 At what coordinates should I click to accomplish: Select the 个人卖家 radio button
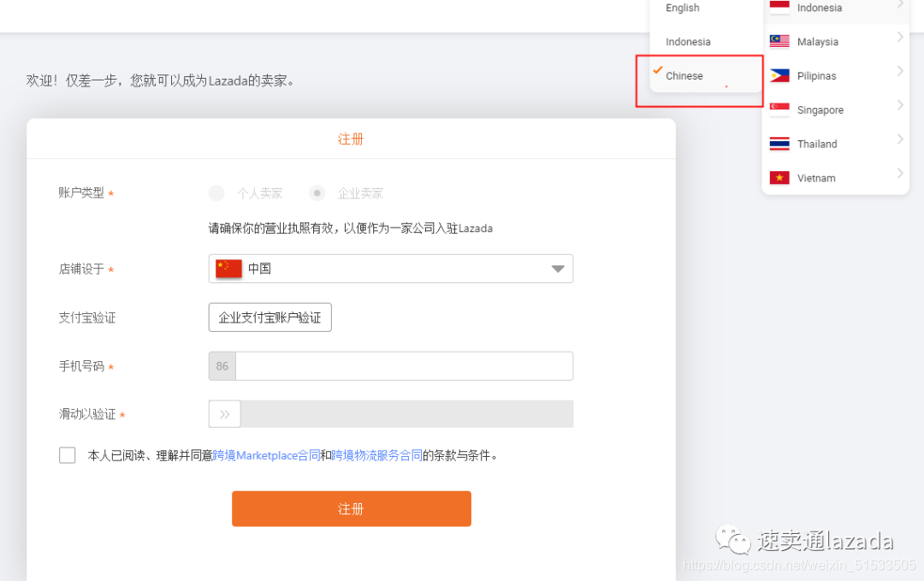[x=216, y=193]
